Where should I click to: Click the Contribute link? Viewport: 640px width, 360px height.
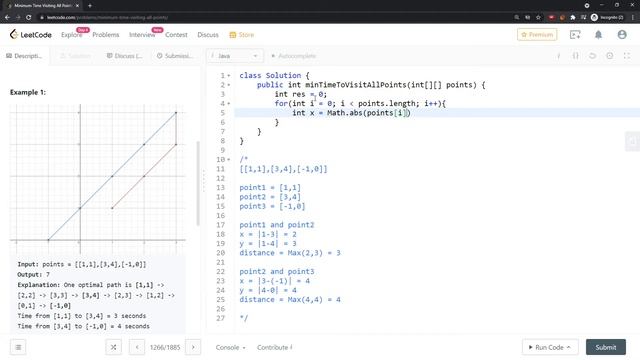274,347
